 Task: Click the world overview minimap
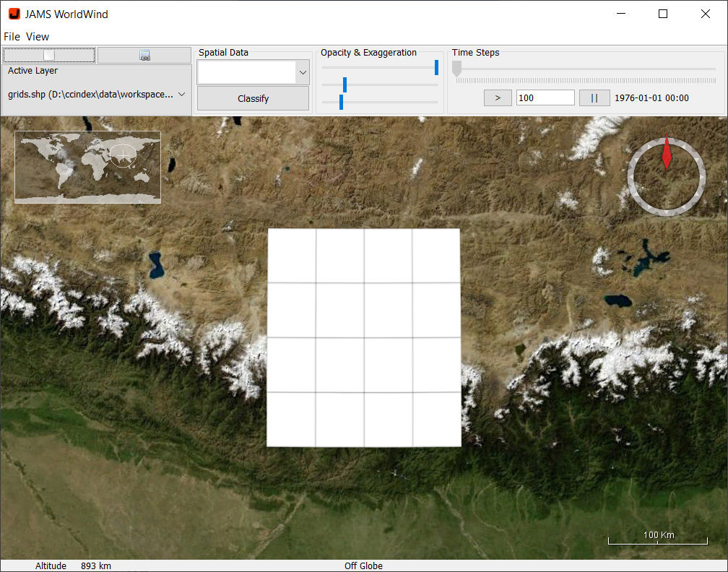[x=87, y=167]
